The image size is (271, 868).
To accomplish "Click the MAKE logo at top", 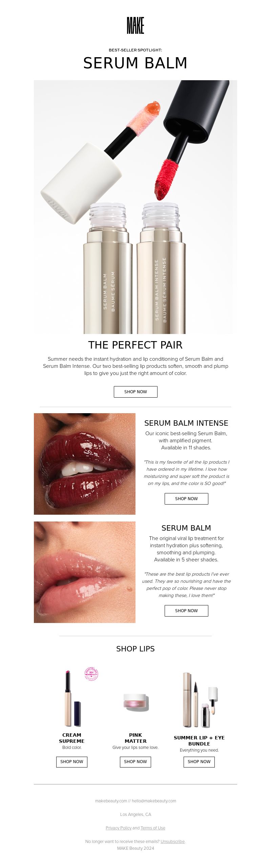I will pyautogui.click(x=135, y=25).
